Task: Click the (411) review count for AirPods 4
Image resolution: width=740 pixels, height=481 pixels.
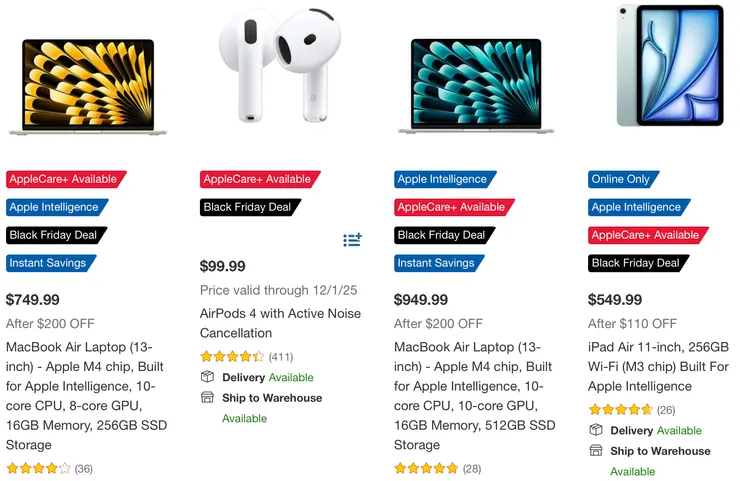Action: coord(281,356)
